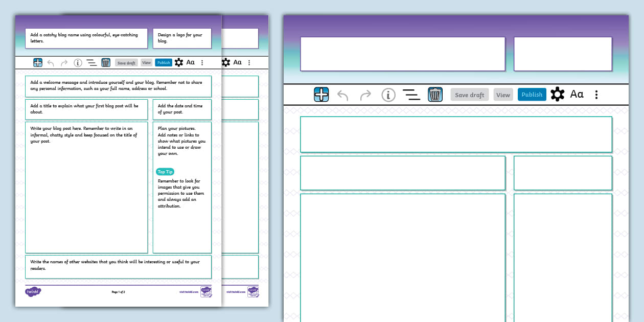Open the info icon in the large template toolbar
Image resolution: width=644 pixels, height=322 pixels.
pyautogui.click(x=388, y=95)
